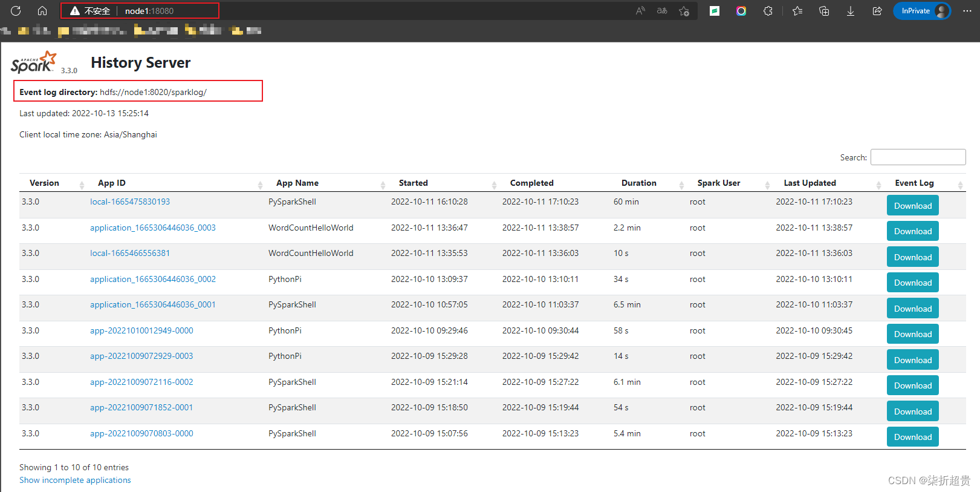Open app-20221009072929-0003 link
Screen dimensions: 980x492
tap(141, 356)
